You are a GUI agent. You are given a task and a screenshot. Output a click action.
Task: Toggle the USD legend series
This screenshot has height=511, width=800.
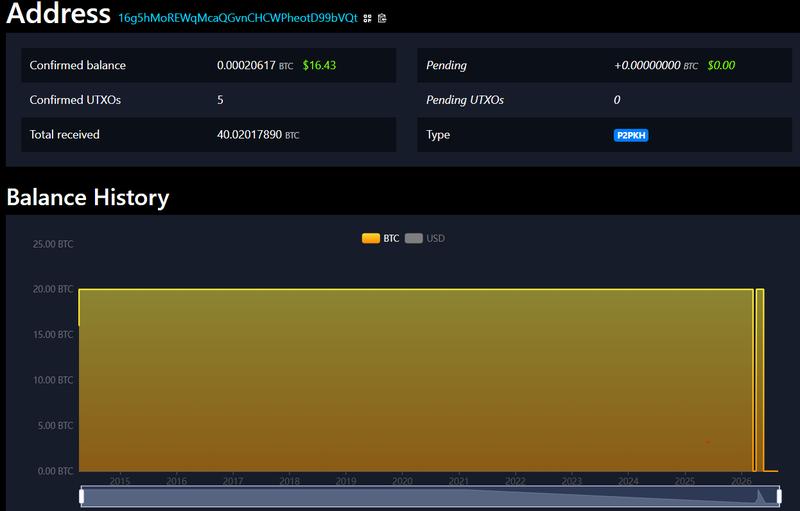click(x=424, y=238)
